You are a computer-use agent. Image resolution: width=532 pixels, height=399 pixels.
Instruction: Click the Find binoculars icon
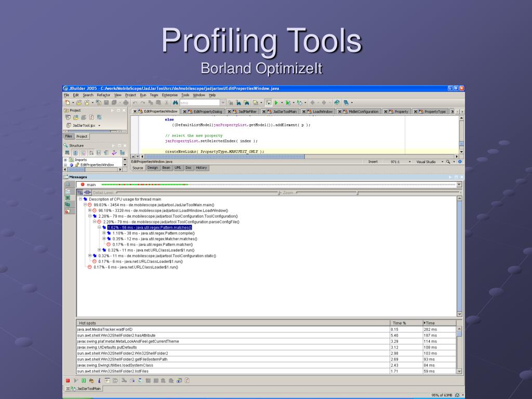click(175, 102)
